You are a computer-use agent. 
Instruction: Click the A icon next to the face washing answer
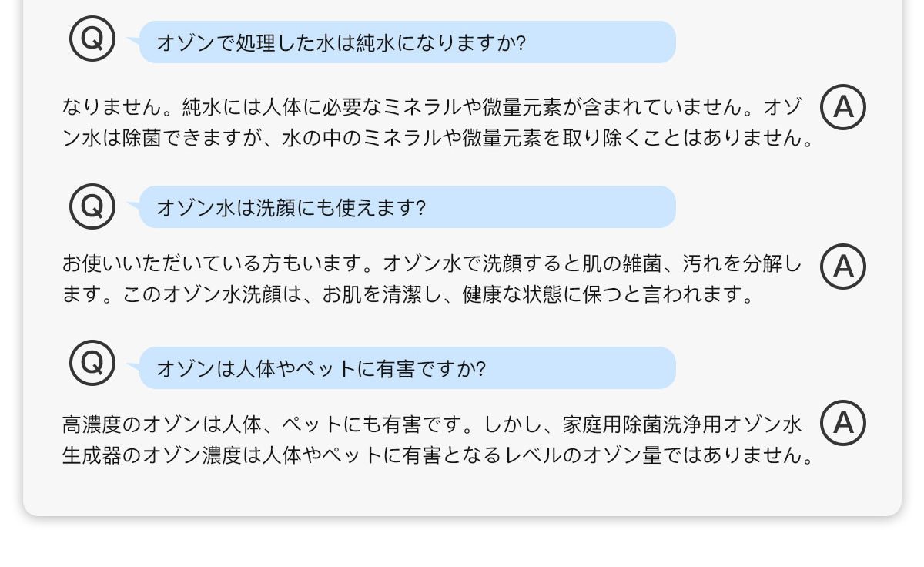click(x=843, y=267)
